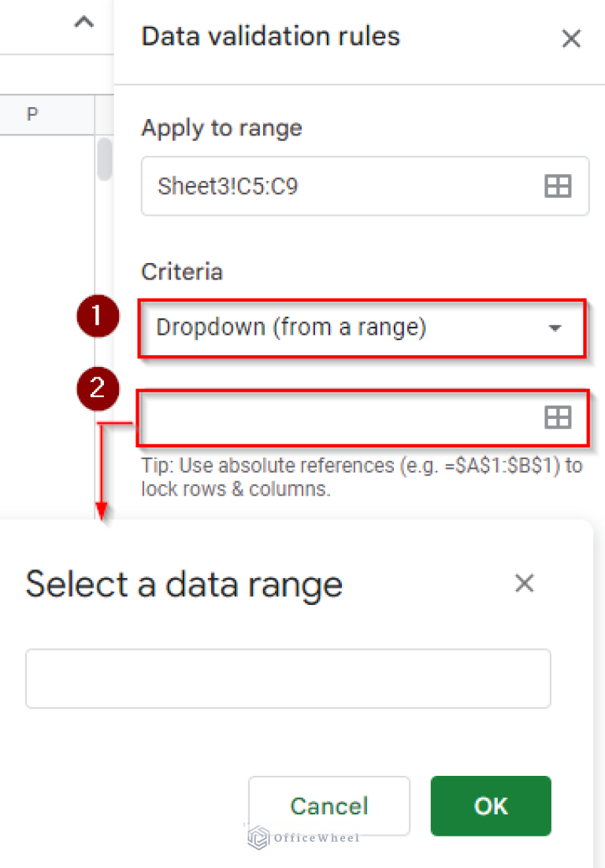
Task: Focus the empty criteria range field
Action: [x=339, y=418]
